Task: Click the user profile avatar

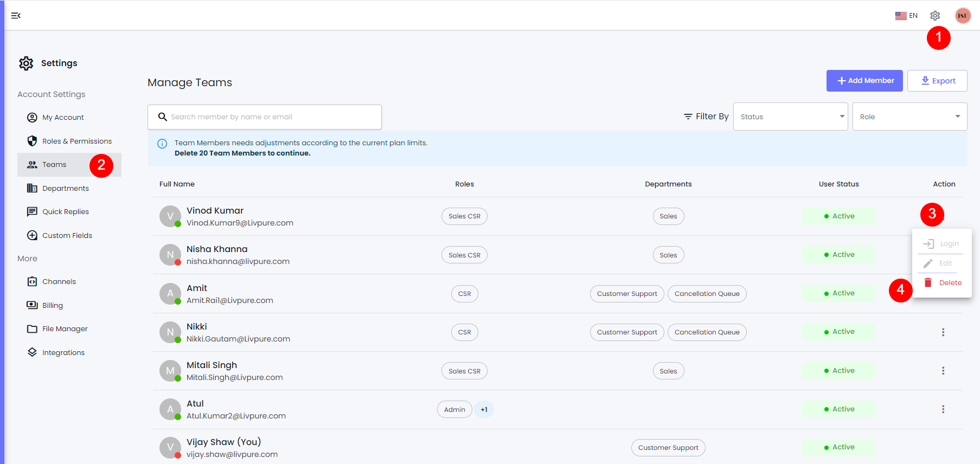Action: pos(963,16)
